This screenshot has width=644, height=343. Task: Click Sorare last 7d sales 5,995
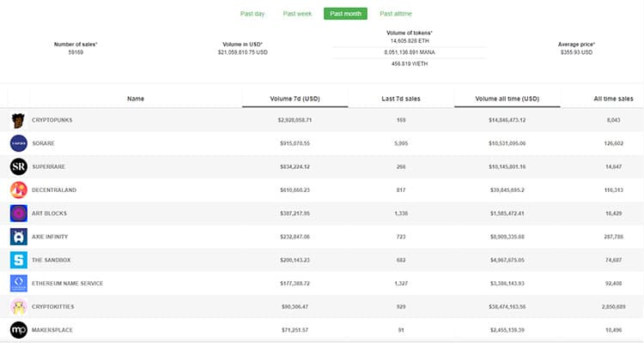click(401, 143)
